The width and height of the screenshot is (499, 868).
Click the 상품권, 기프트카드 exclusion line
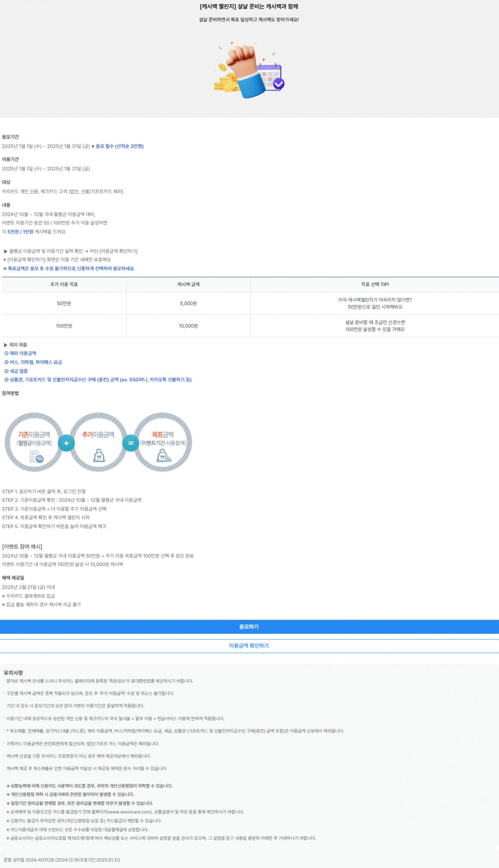click(x=98, y=380)
